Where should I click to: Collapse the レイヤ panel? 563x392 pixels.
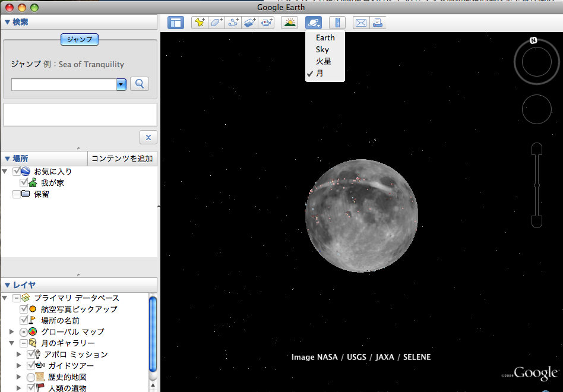tap(7, 285)
